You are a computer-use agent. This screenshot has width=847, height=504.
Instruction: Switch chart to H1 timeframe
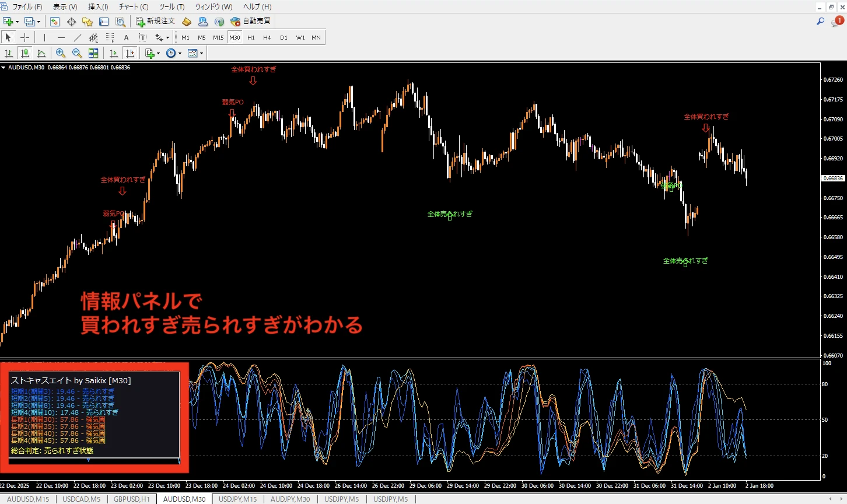[251, 37]
